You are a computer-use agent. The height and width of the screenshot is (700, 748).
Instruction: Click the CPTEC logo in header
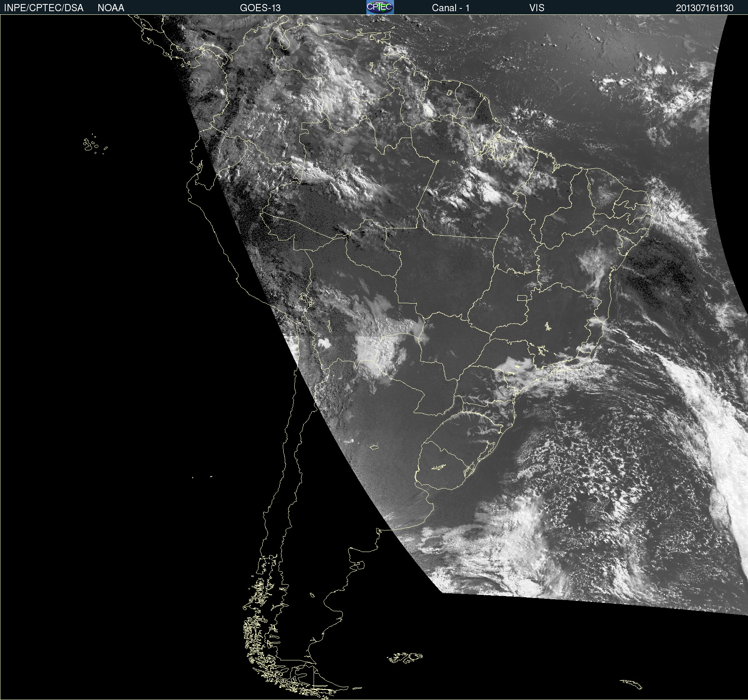[380, 7]
